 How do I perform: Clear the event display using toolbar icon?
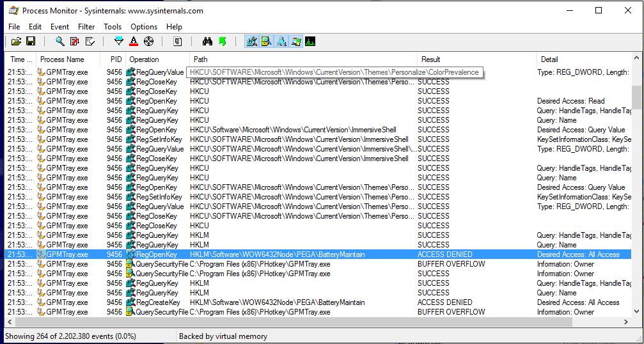pyautogui.click(x=90, y=42)
